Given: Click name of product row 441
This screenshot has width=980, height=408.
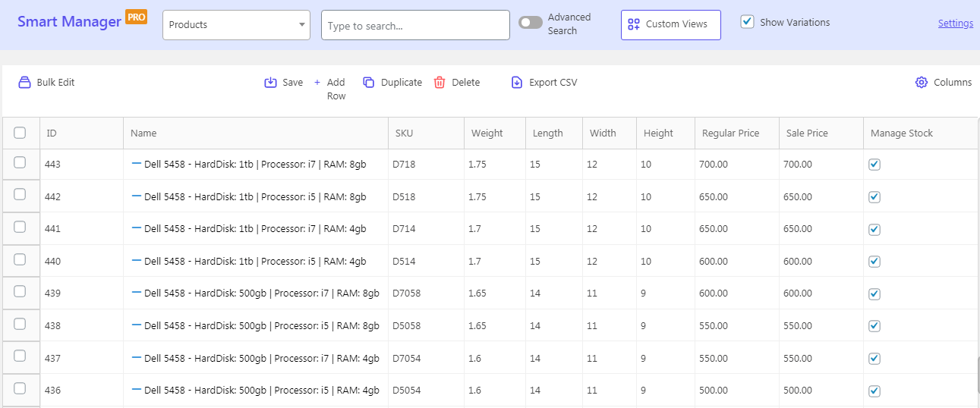Looking at the screenshot, I should pos(255,229).
